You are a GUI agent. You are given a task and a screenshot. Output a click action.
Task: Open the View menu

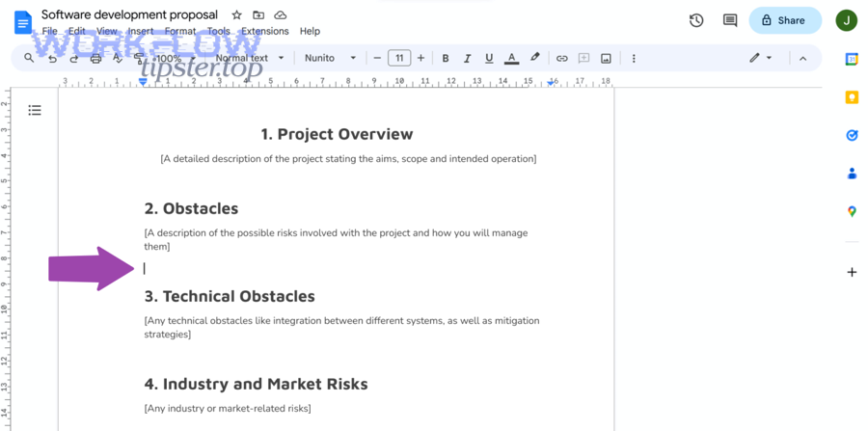[107, 32]
